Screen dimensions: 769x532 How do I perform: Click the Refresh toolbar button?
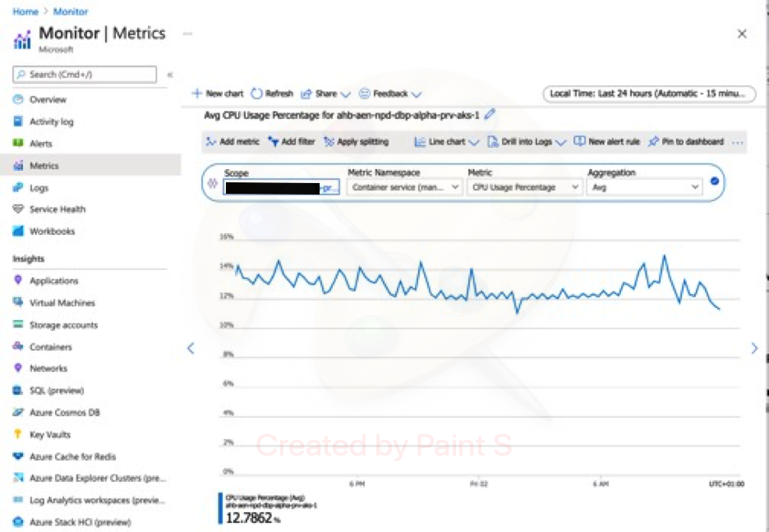(272, 94)
